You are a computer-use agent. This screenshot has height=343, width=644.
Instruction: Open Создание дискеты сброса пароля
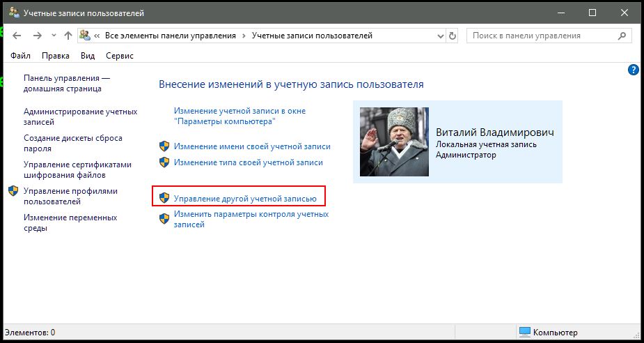[72, 143]
